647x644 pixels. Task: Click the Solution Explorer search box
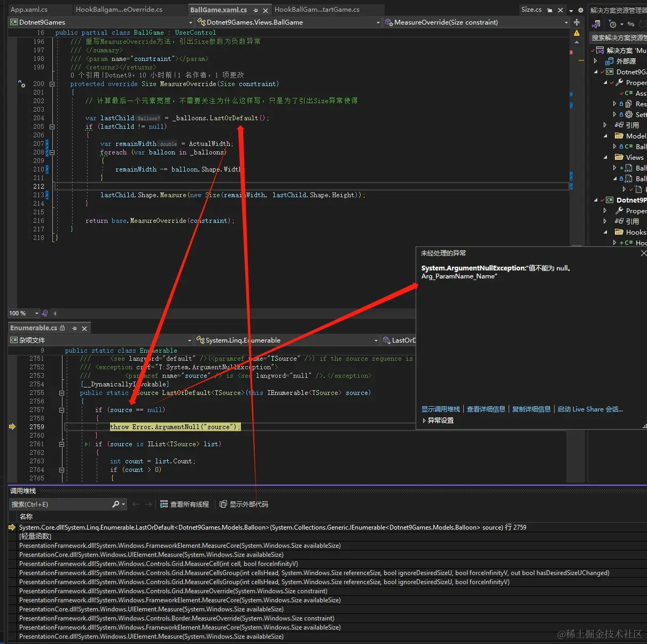pyautogui.click(x=618, y=38)
